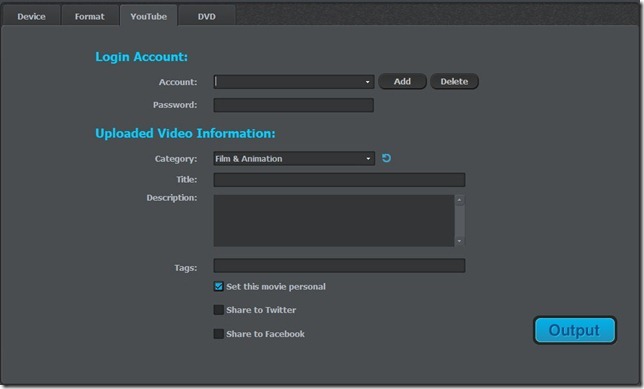The width and height of the screenshot is (644, 389).
Task: Open the Account dropdown list
Action: (368, 82)
